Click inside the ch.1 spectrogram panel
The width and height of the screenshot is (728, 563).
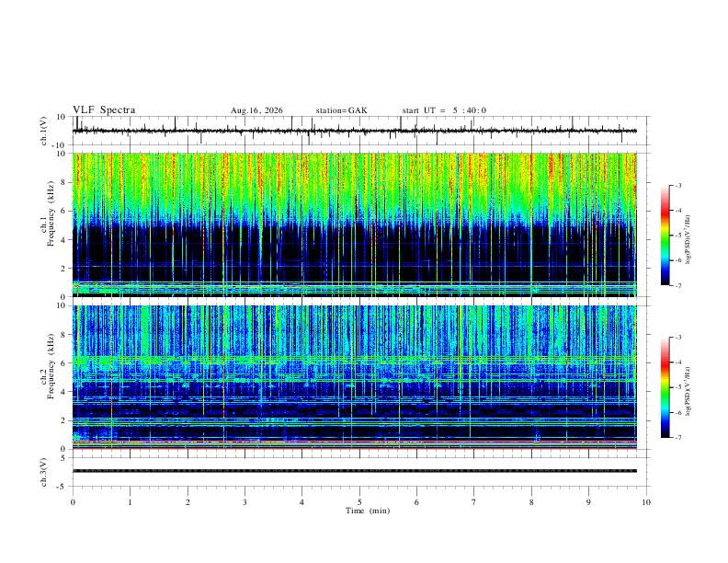pyautogui.click(x=355, y=224)
